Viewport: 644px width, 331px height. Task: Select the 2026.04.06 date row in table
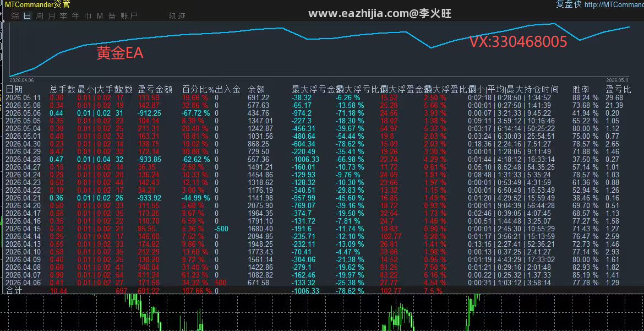[x=24, y=283]
